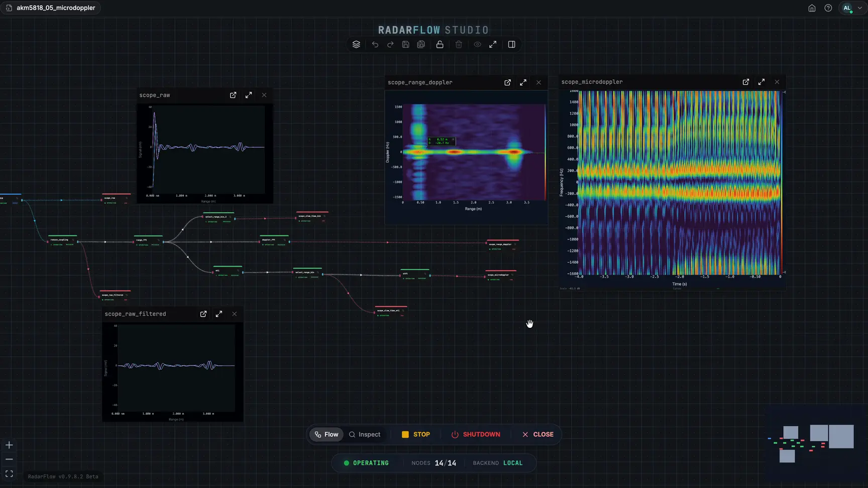Close the scope_microdoppler panel
The height and width of the screenshot is (488, 868).
tap(777, 82)
